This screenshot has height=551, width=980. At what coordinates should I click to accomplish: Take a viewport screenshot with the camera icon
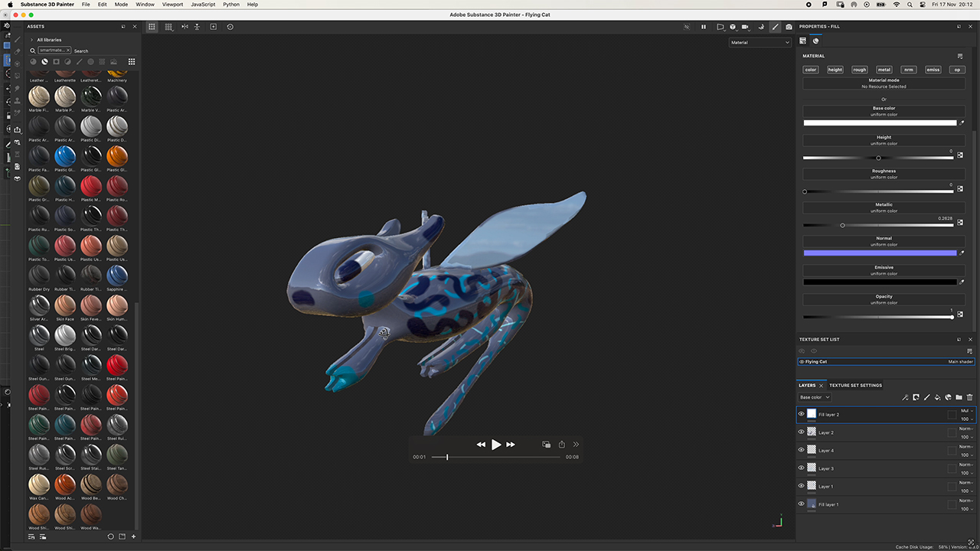click(789, 27)
